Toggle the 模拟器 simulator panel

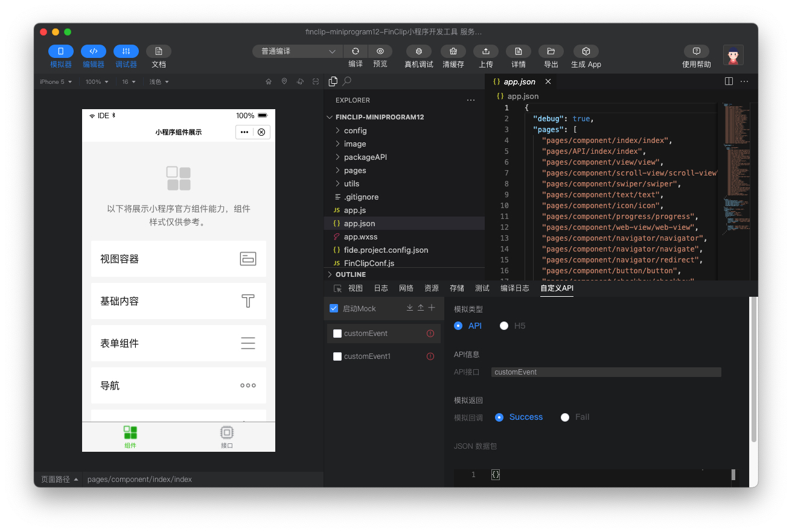pos(61,51)
